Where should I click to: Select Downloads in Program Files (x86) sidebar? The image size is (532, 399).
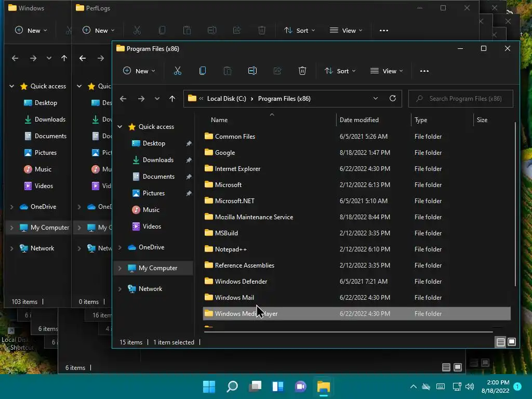pyautogui.click(x=158, y=160)
